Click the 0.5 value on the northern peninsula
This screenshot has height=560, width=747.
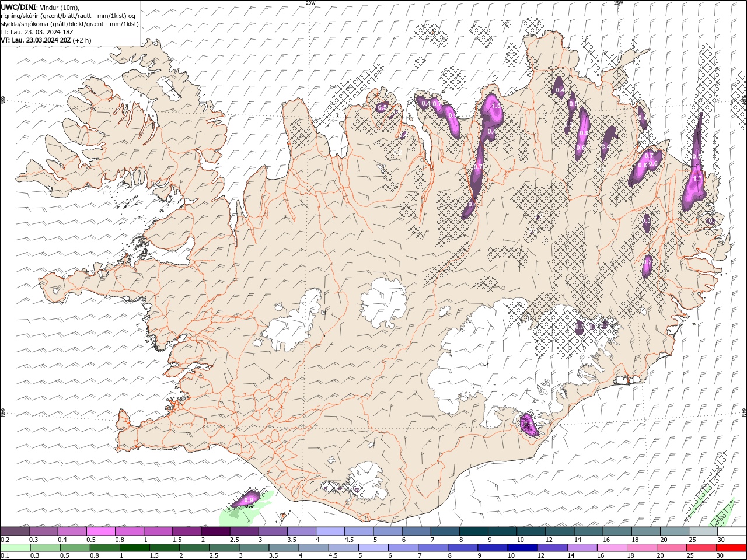point(382,107)
